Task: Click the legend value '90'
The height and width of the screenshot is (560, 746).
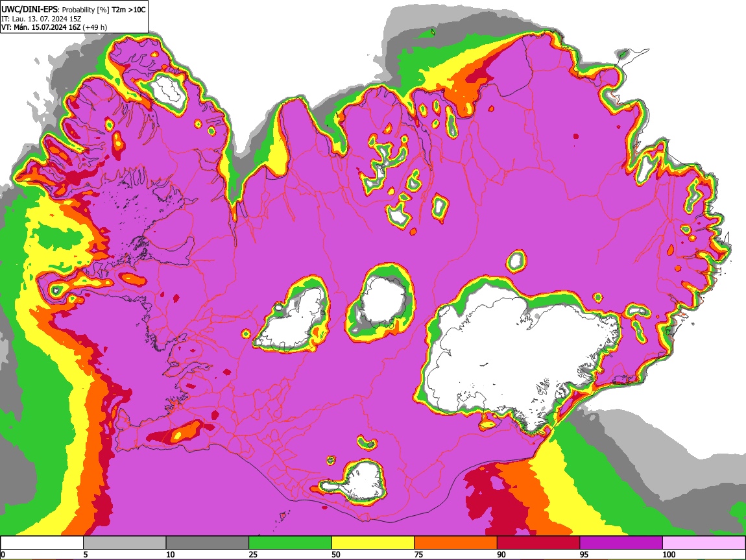Action: point(501,554)
